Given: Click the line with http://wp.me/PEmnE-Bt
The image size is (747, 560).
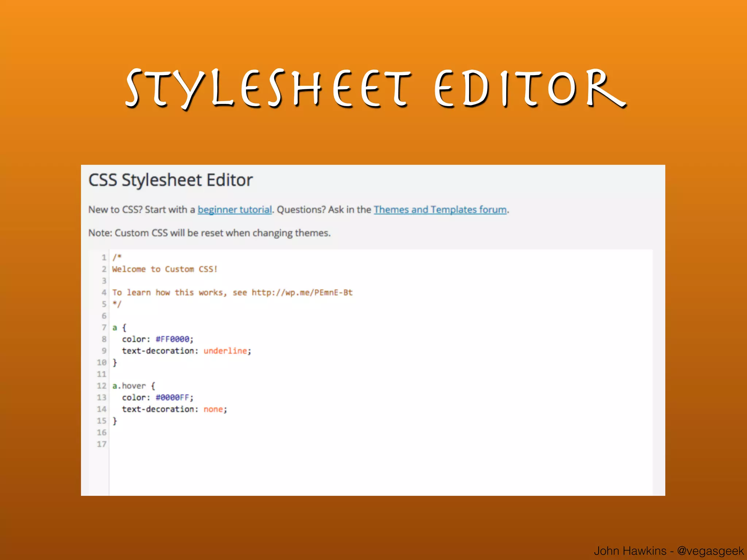Looking at the screenshot, I should pyautogui.click(x=232, y=292).
